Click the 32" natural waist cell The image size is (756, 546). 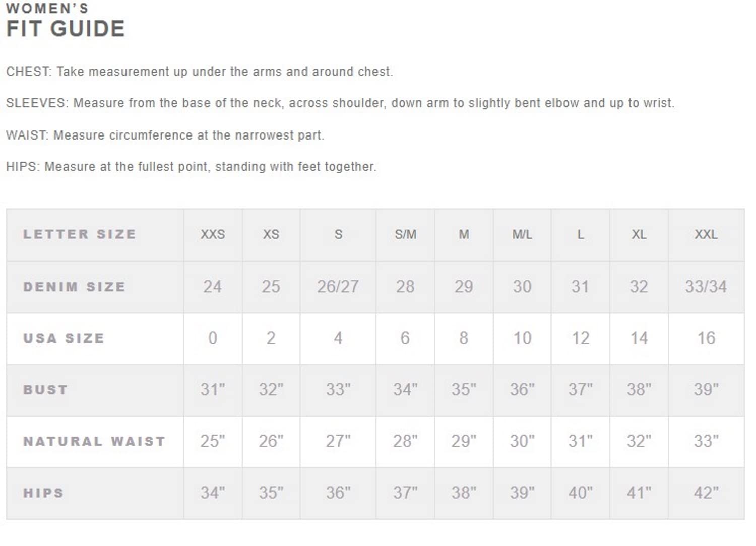pyautogui.click(x=639, y=441)
